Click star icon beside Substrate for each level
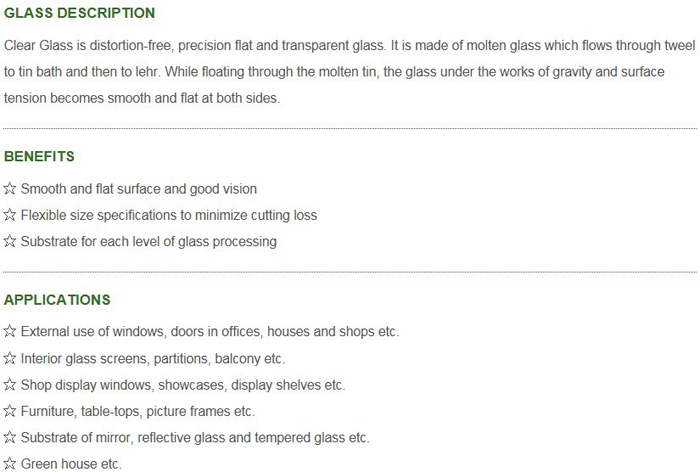 (x=10, y=241)
